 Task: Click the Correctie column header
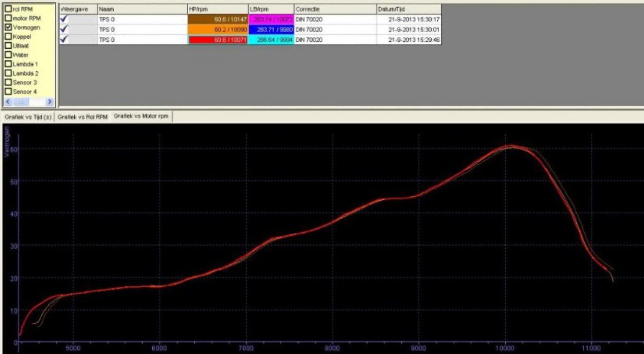335,9
